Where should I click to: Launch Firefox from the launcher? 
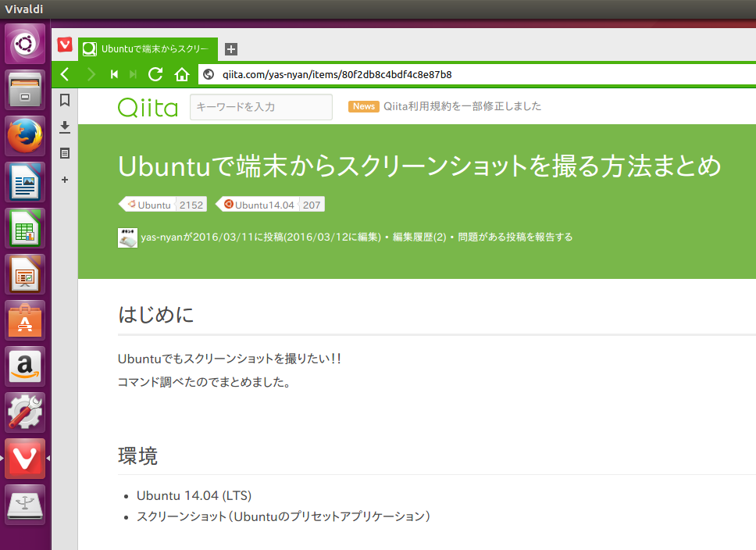point(25,136)
